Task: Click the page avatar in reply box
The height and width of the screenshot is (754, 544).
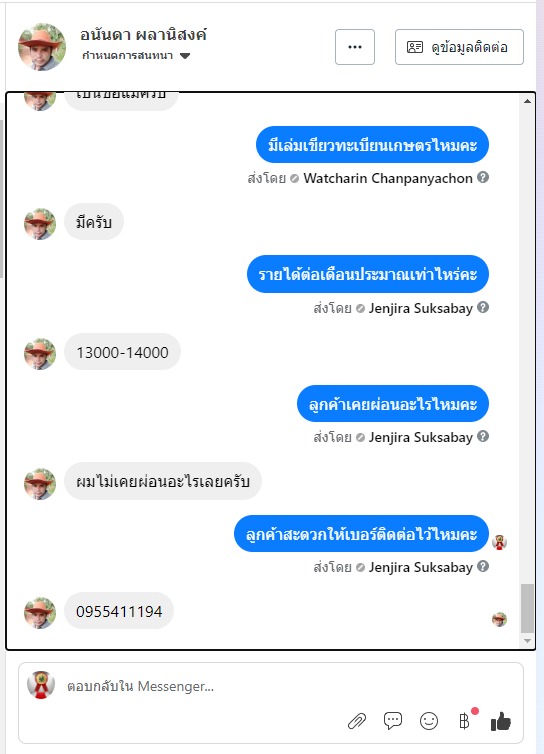Action: coord(41,685)
